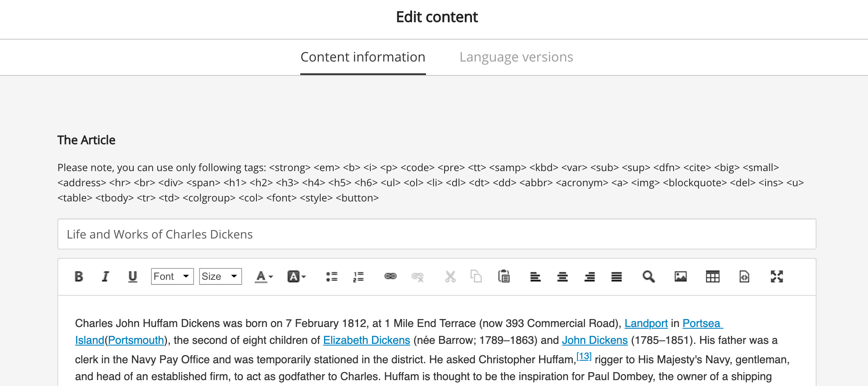Insert a numbered list
The image size is (868, 386).
pos(359,276)
